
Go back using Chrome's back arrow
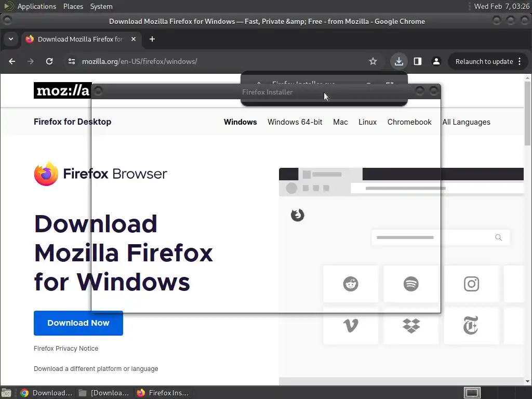[x=12, y=61]
